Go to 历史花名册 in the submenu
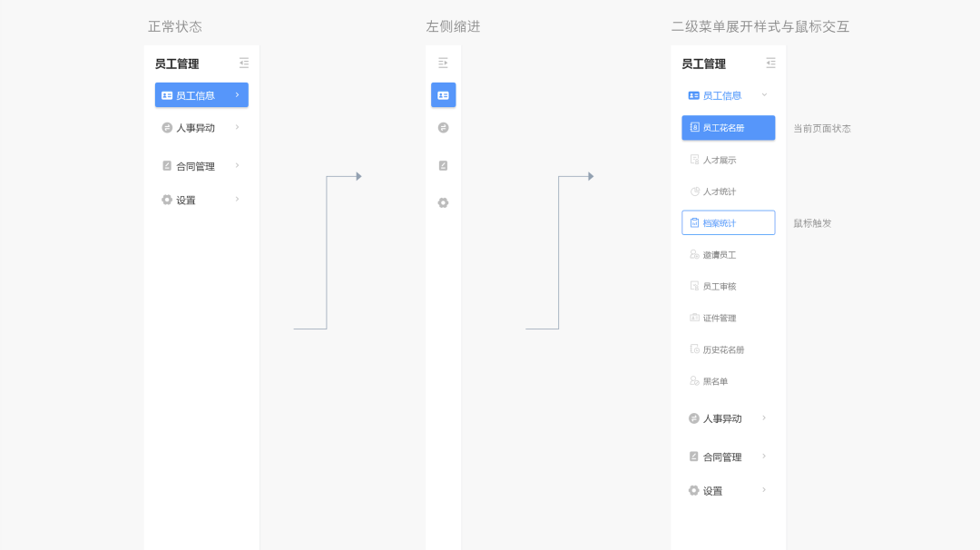This screenshot has width=980, height=550. [722, 349]
